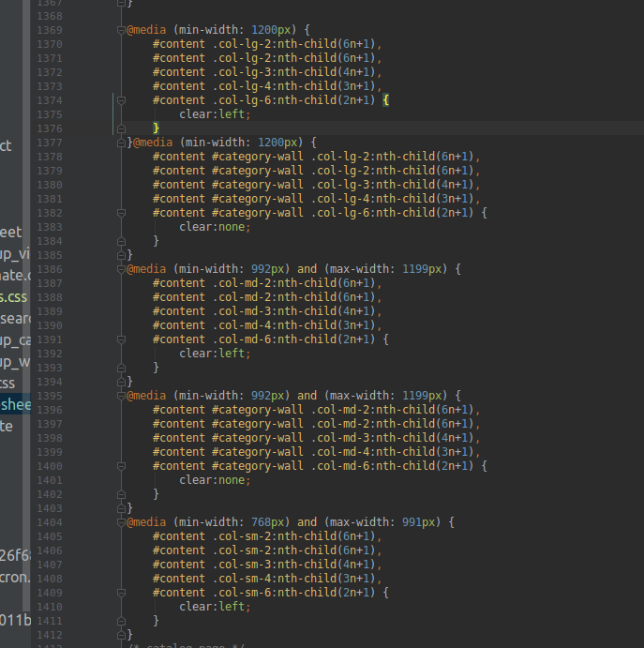The image size is (644, 648).
Task: Click the fold end marker on line 1403
Action: (121, 508)
